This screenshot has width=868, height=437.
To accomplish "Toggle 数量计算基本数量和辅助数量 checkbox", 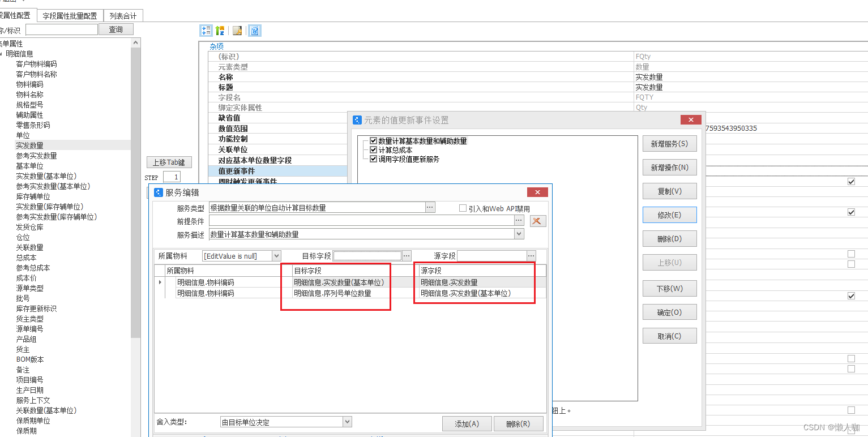I will pyautogui.click(x=373, y=141).
